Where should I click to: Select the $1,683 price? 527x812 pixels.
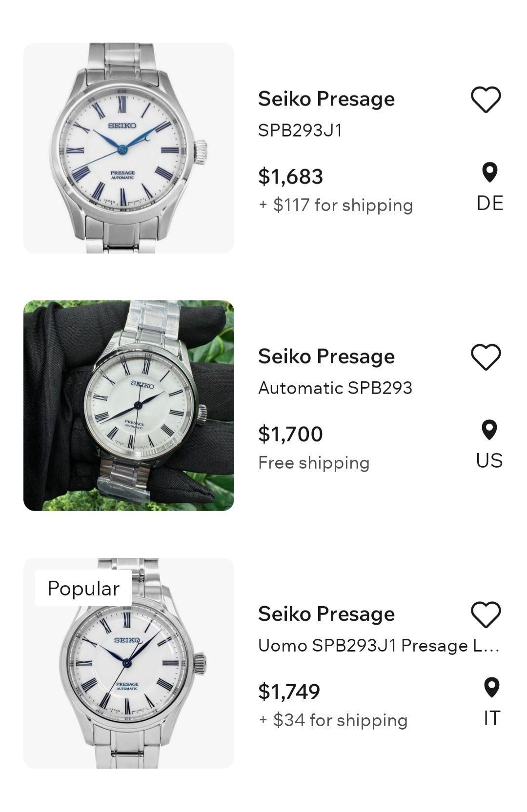pos(290,176)
